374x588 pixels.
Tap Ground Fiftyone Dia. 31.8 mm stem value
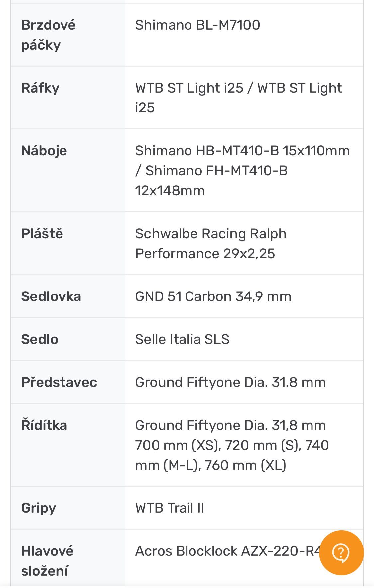point(230,382)
